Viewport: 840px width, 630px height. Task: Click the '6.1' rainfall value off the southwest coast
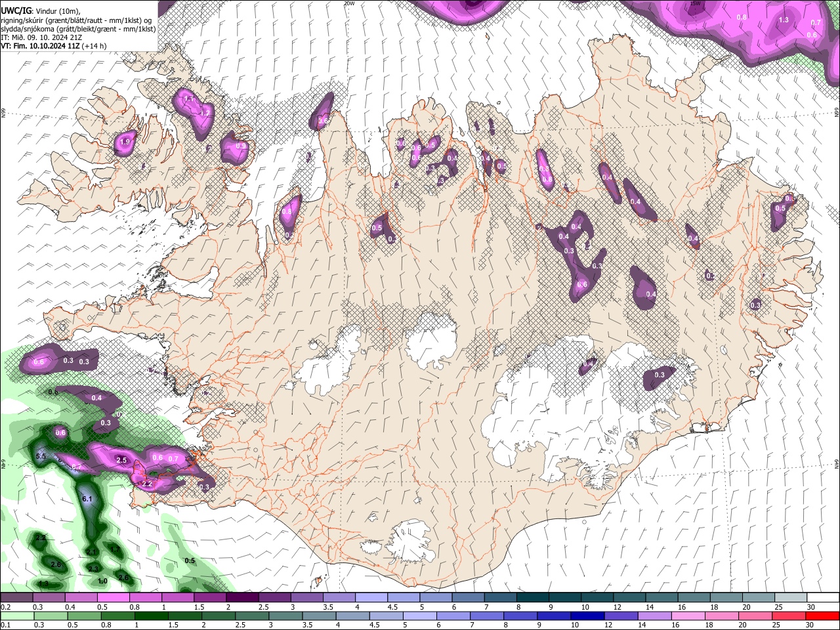pos(88,499)
